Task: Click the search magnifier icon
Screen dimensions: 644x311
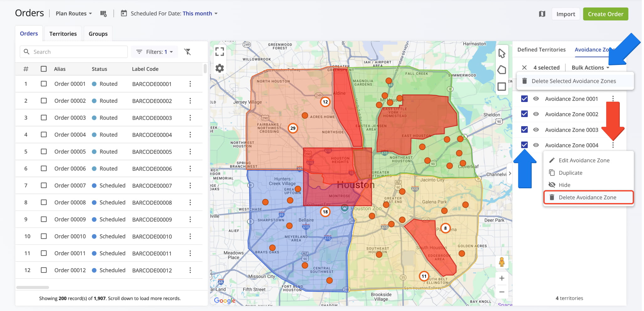Action: click(x=27, y=51)
